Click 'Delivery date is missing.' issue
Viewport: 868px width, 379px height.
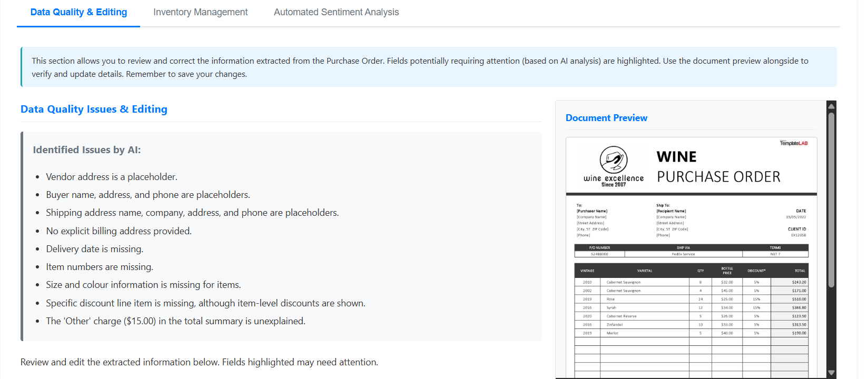click(x=95, y=249)
